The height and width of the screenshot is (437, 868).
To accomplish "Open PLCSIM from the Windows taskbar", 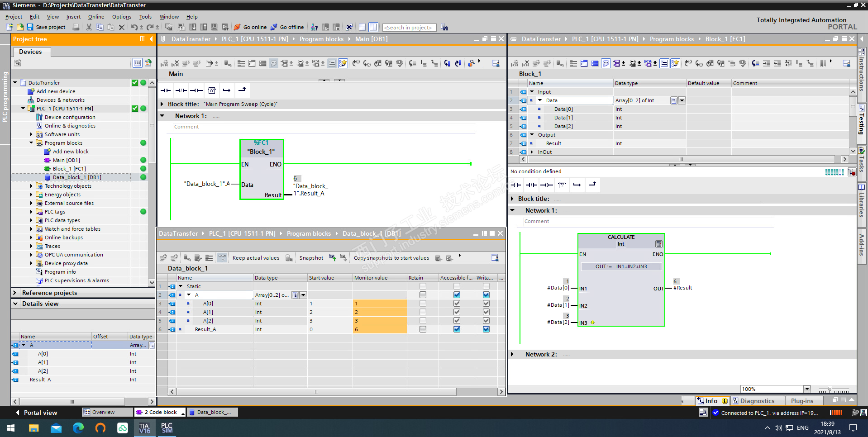I will [167, 428].
